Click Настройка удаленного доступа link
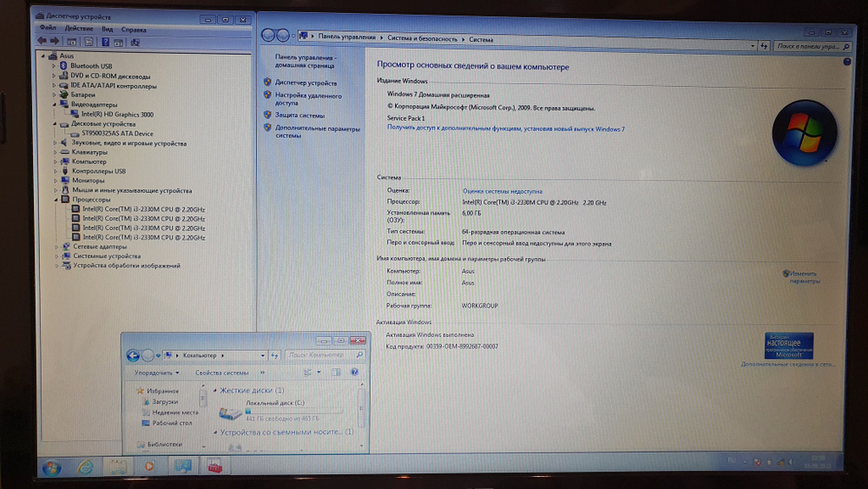Image resolution: width=868 pixels, height=489 pixels. tap(308, 99)
